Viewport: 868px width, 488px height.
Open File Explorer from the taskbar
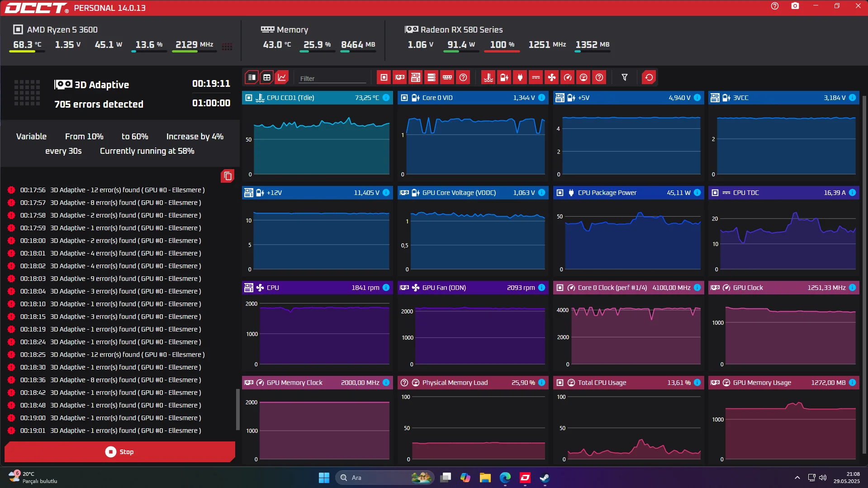click(x=485, y=478)
